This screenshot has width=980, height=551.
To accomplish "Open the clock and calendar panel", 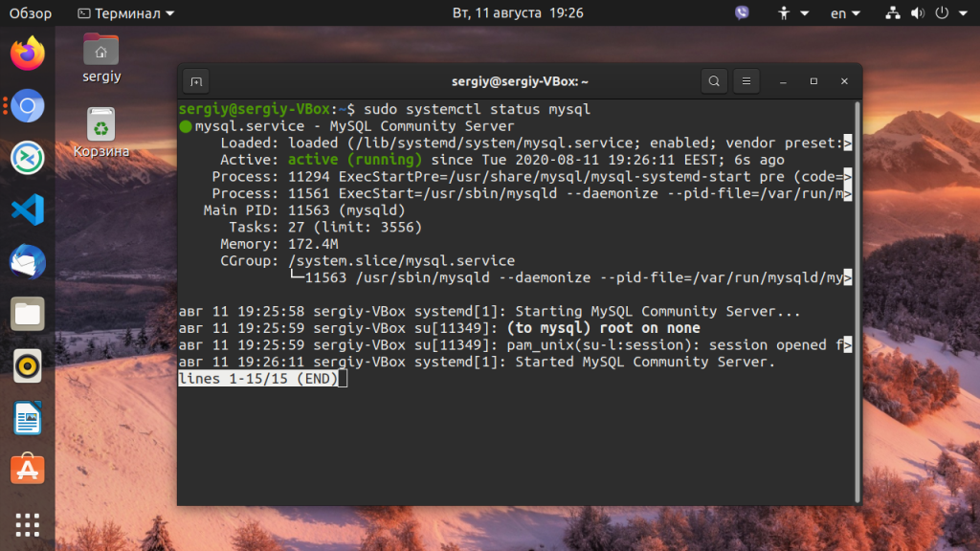I will pyautogui.click(x=518, y=13).
